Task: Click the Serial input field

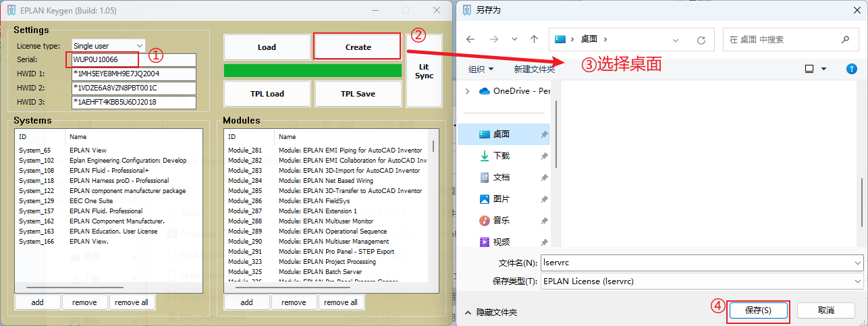Action: coord(134,60)
